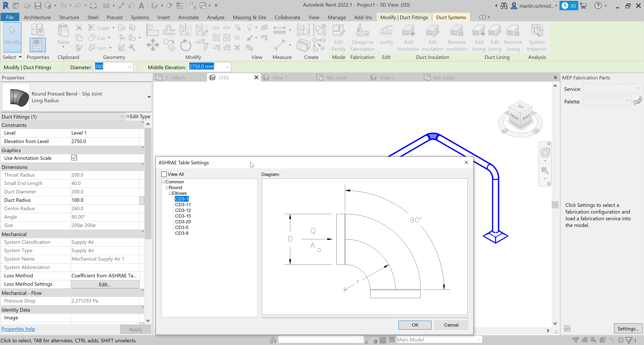Viewport: 644px width, 345px height.
Task: Remove Lining from the duct
Action: tap(513, 38)
